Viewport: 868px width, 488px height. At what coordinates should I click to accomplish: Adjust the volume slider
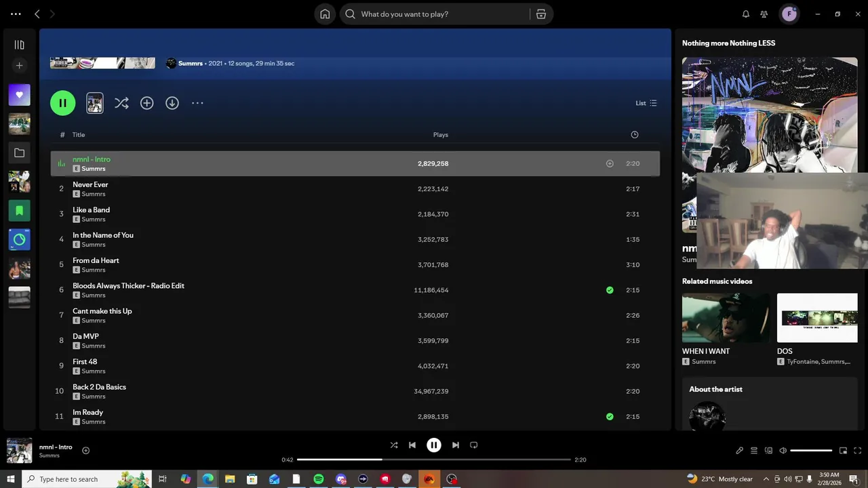coord(811,451)
